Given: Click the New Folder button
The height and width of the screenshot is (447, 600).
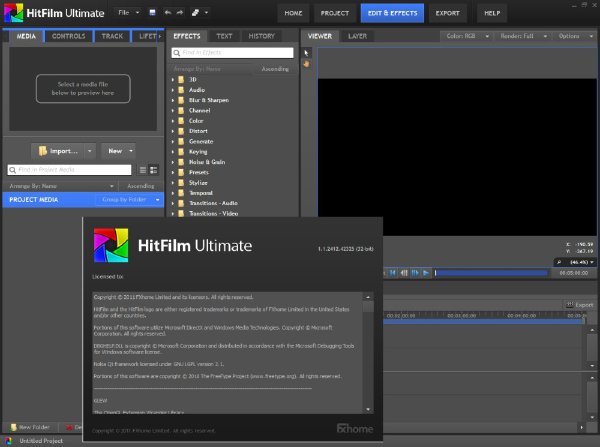Looking at the screenshot, I should tap(30, 427).
